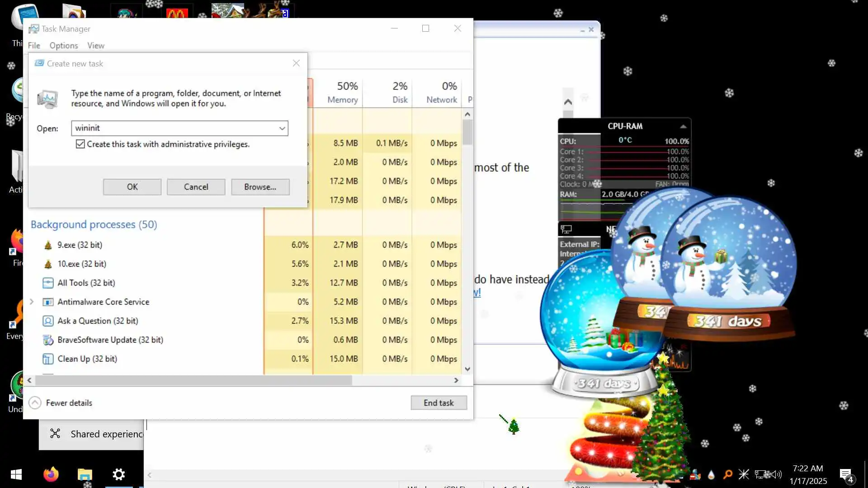Viewport: 868px width, 488px height.
Task: Click the Ask a Question process icon
Action: 48,321
